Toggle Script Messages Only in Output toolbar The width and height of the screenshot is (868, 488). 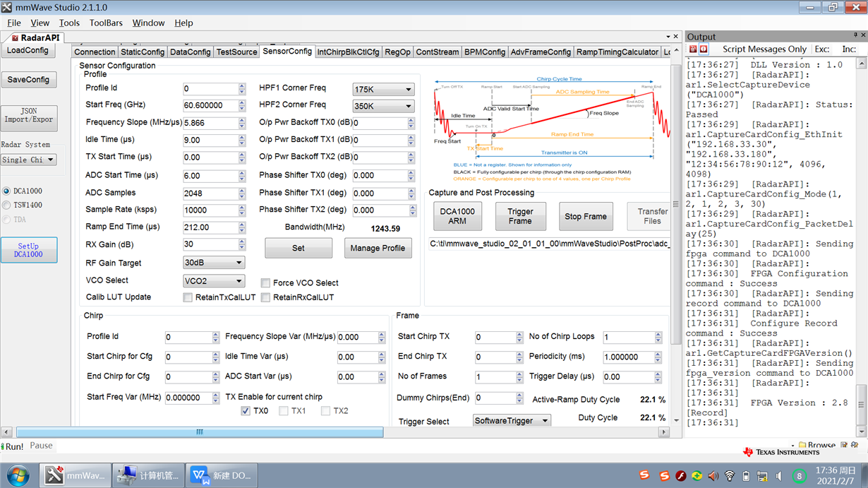click(764, 49)
